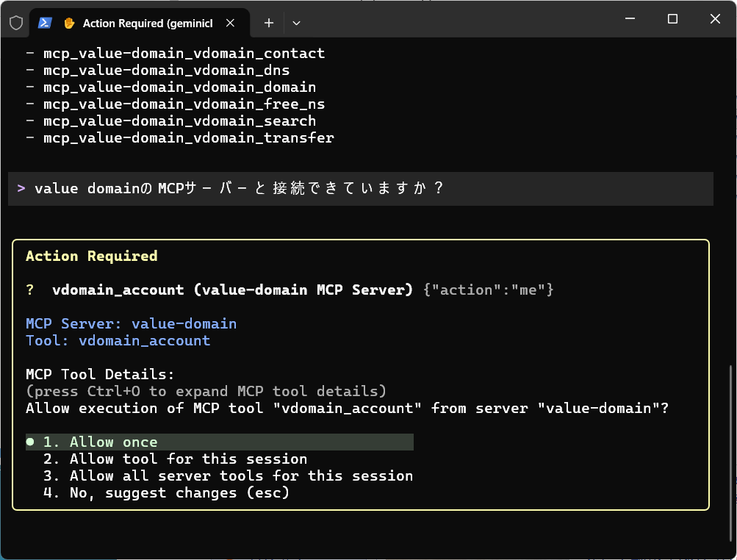Choose Allow tool for this session

[188, 459]
